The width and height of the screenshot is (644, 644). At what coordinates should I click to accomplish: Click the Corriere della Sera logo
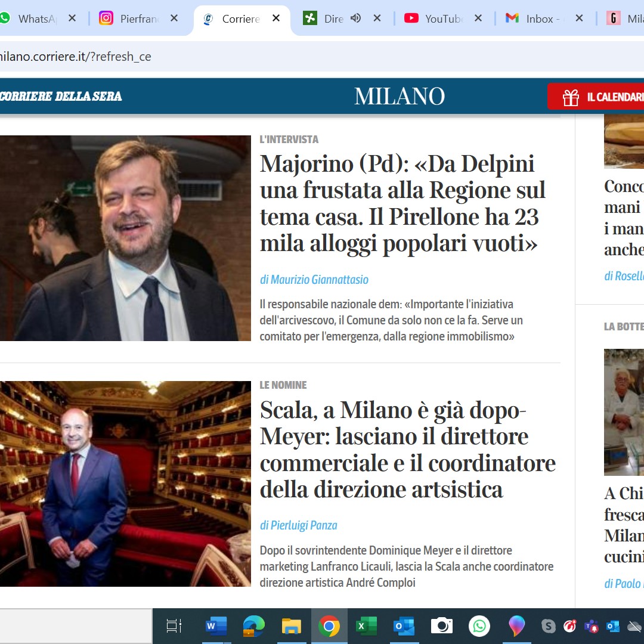click(61, 96)
